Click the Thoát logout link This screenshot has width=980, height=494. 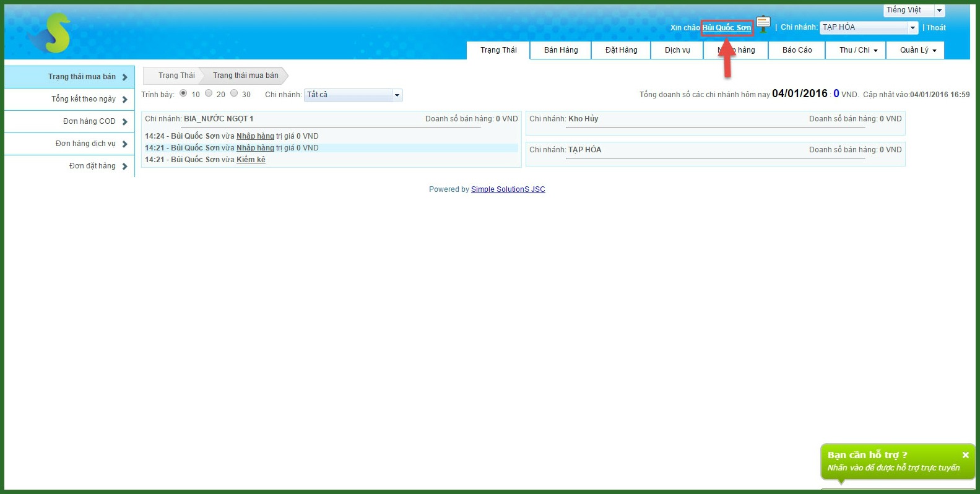point(935,28)
